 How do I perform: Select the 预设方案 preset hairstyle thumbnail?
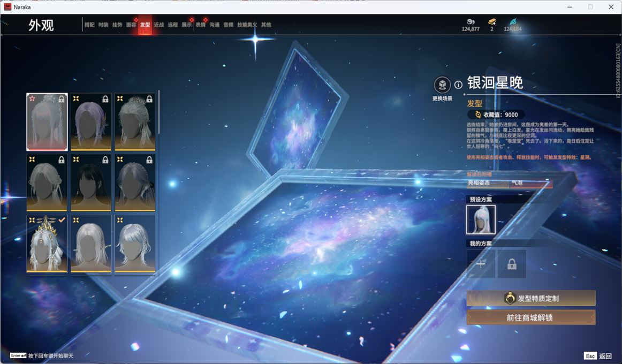(x=481, y=219)
